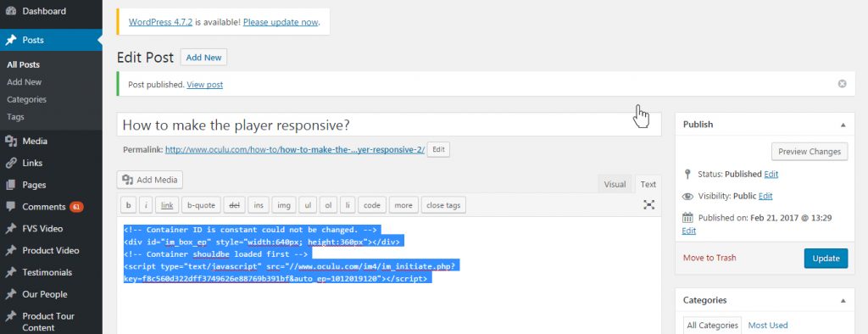Open Comments with 61 pending badge

tap(51, 207)
